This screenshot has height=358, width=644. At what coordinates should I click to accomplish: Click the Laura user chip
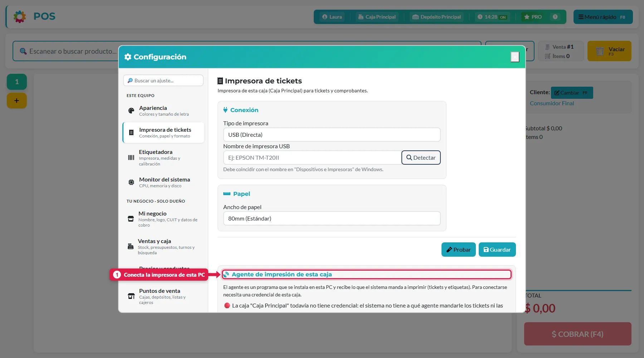tap(332, 17)
